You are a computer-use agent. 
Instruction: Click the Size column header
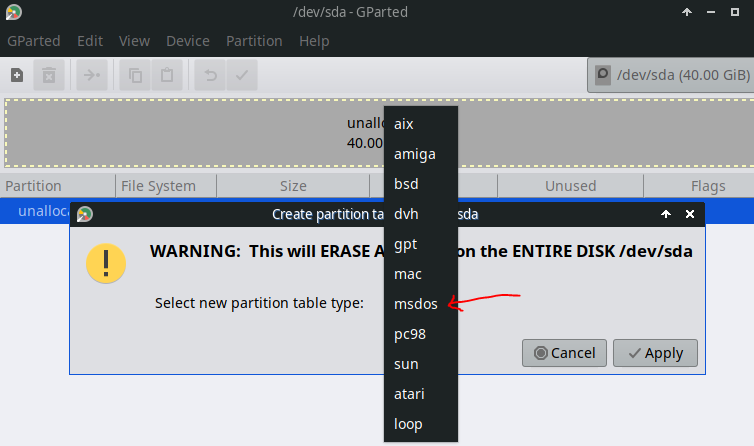293,186
